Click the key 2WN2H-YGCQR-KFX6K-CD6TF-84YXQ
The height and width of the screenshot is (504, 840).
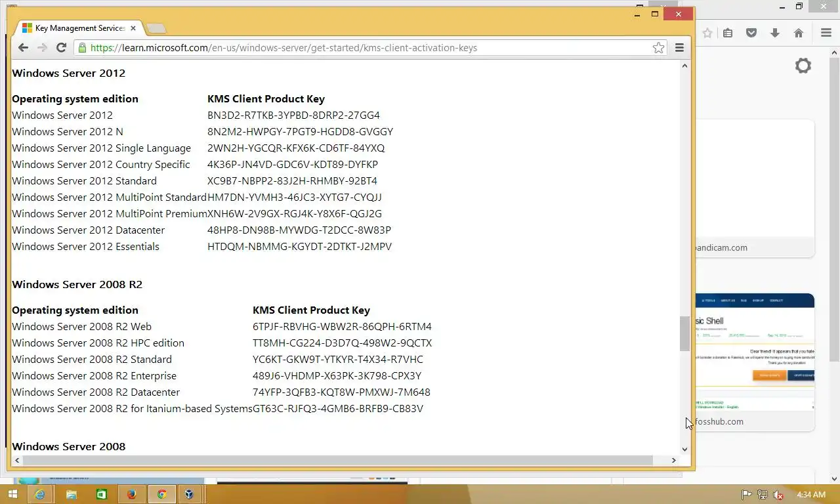point(296,148)
